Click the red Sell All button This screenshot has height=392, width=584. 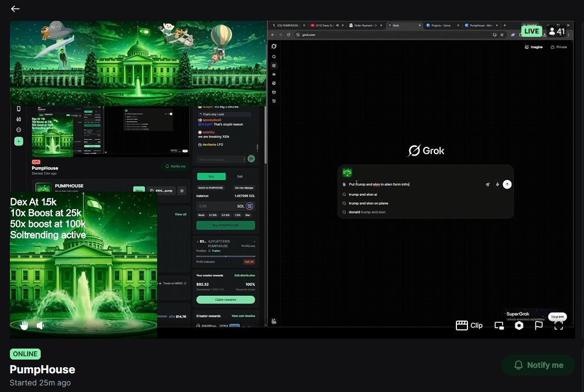249,262
